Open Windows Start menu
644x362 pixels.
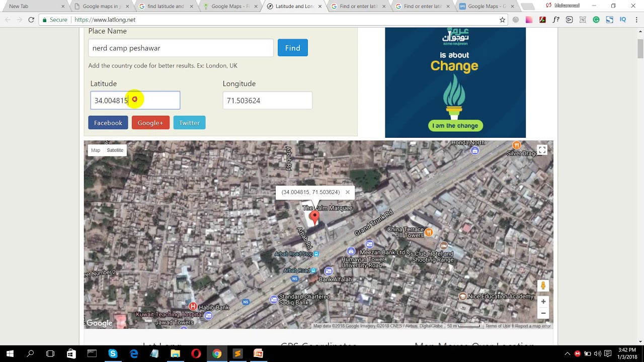[10, 354]
